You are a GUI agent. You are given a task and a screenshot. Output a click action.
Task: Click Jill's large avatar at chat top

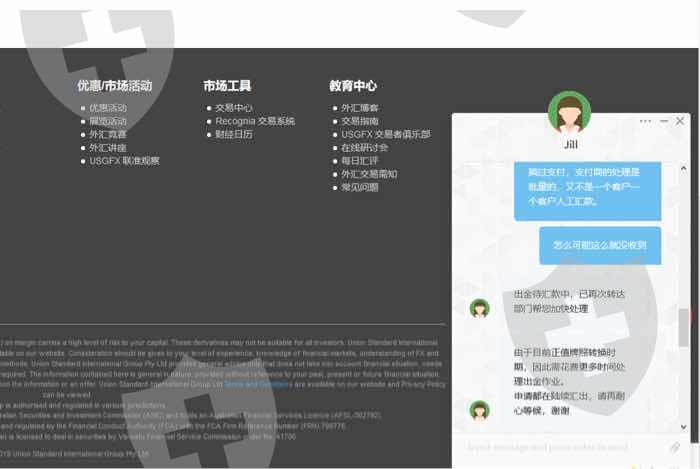tap(569, 113)
